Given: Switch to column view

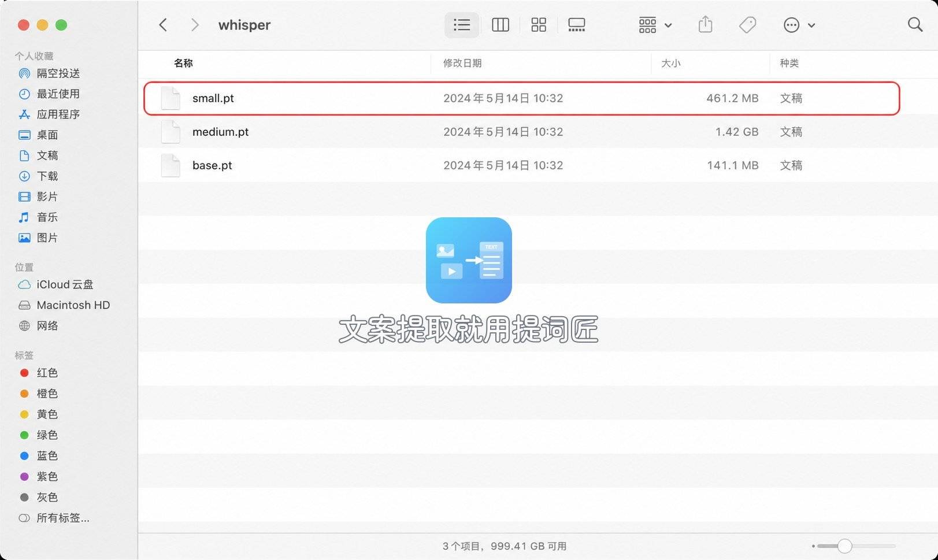Looking at the screenshot, I should coord(500,25).
